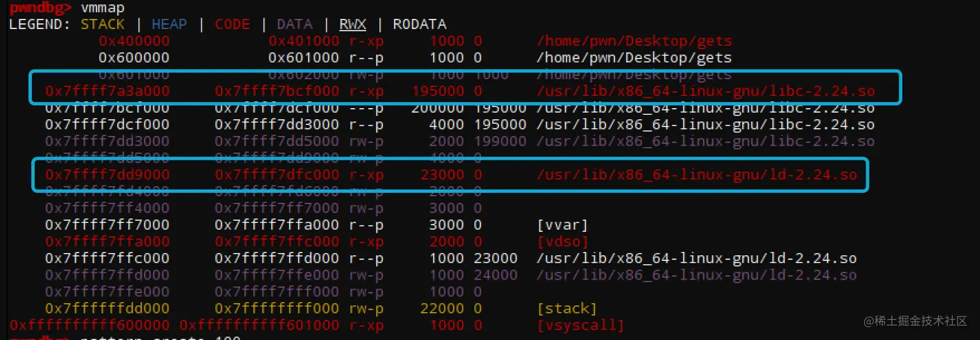Click /home/pwn/Desktop/gets path in the r--p row
The width and height of the screenshot is (980, 340).
(x=635, y=58)
